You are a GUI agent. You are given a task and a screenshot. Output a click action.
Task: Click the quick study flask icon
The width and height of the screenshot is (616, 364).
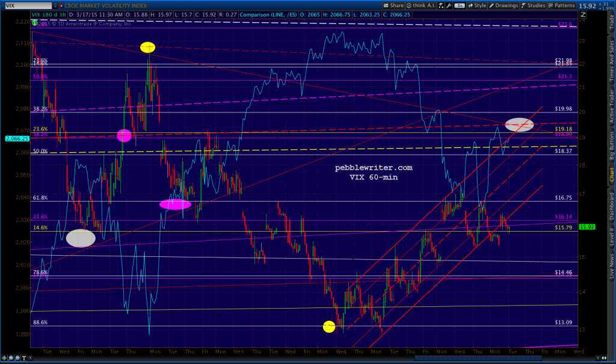[x=441, y=5]
